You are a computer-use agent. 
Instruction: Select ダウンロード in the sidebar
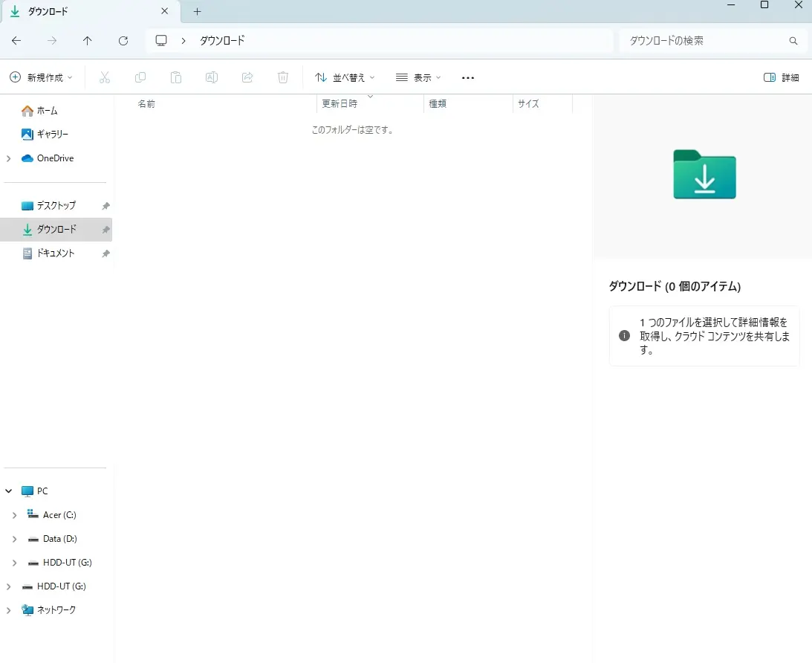pos(56,230)
